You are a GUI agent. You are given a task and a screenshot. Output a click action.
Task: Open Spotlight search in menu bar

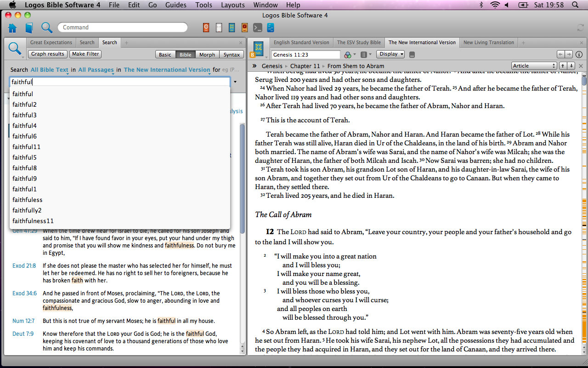click(575, 5)
